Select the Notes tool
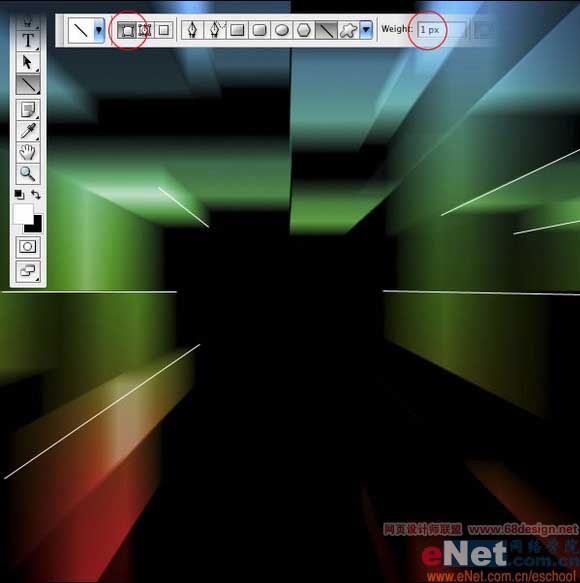The image size is (580, 583). click(28, 109)
